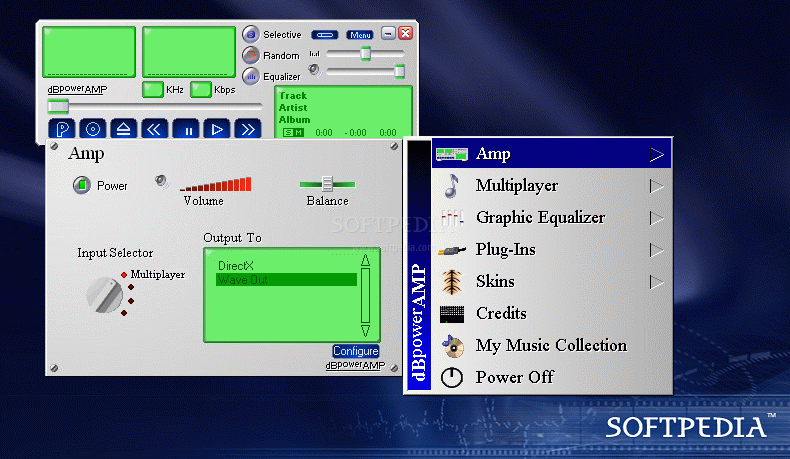Open the Graphic Equalizer menu item
Screen dimensions: 790x459
pyautogui.click(x=552, y=218)
